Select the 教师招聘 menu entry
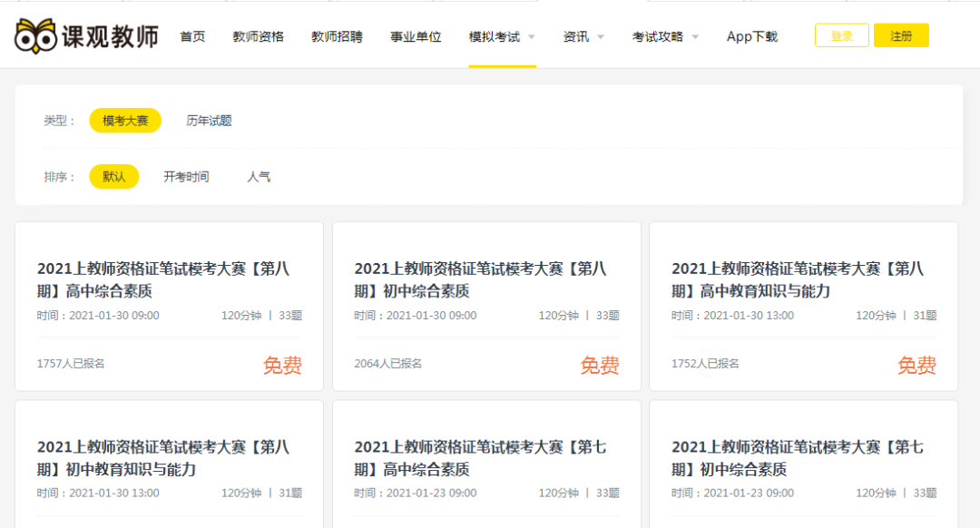 tap(337, 36)
